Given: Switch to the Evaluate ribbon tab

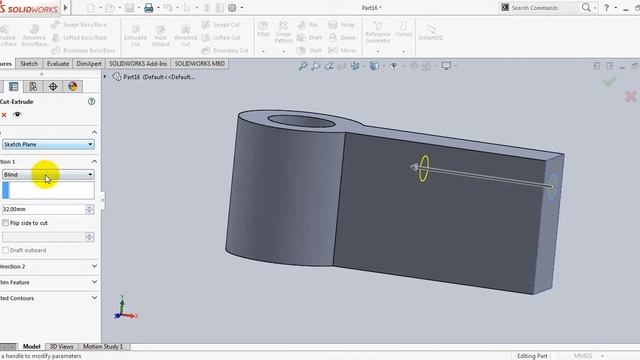Looking at the screenshot, I should click(x=58, y=64).
